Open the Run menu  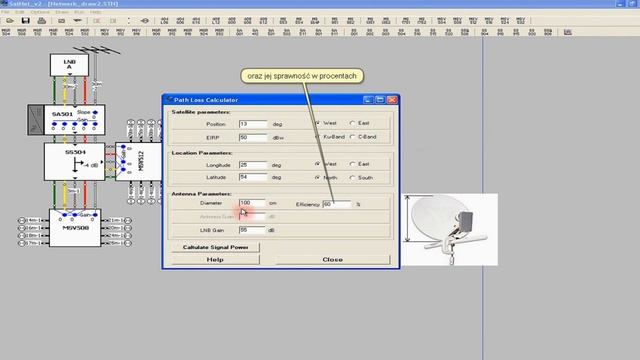point(79,12)
